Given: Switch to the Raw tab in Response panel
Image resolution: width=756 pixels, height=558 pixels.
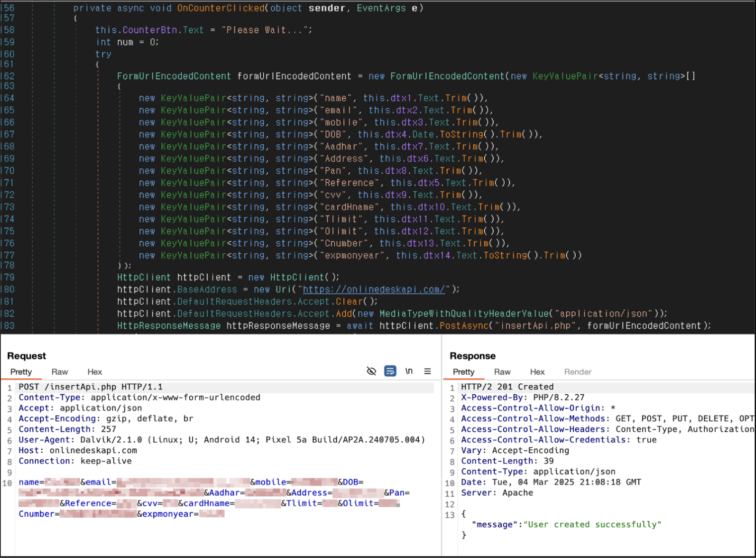Looking at the screenshot, I should pos(502,372).
